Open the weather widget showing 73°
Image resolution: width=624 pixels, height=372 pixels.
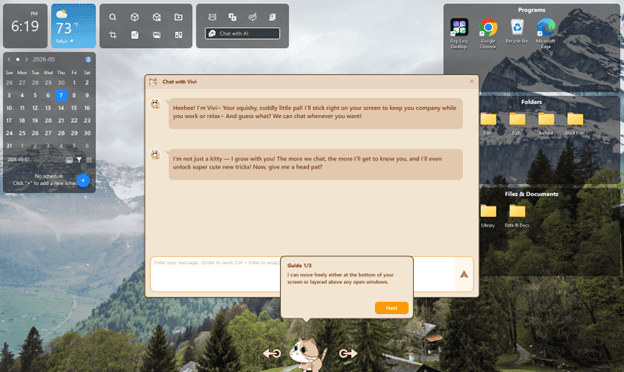[74, 26]
